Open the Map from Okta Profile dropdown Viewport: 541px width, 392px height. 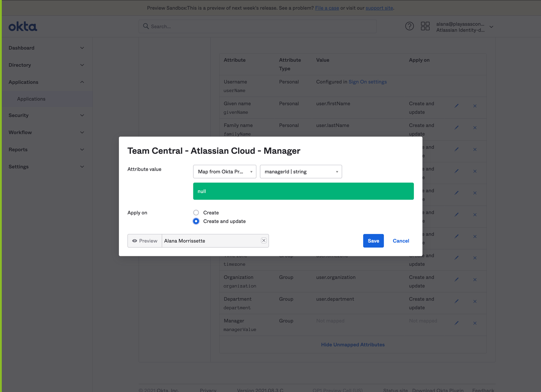pos(225,172)
